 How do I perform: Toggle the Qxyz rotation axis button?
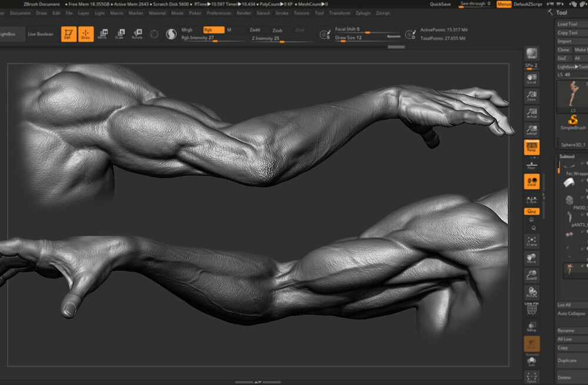point(532,211)
